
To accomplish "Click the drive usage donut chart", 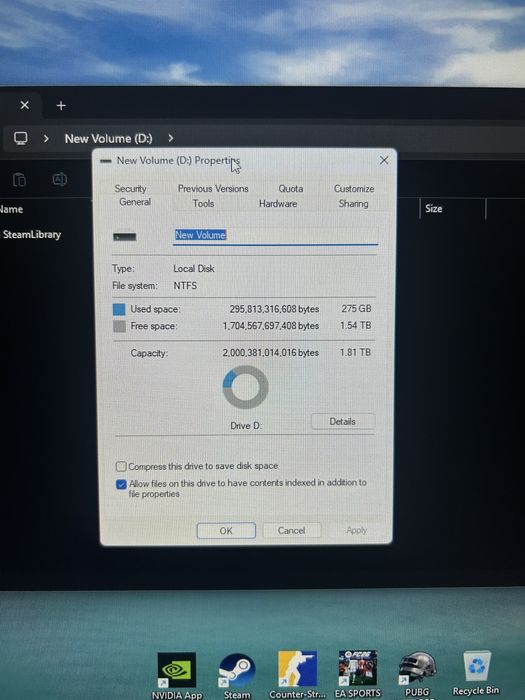I will tap(245, 387).
